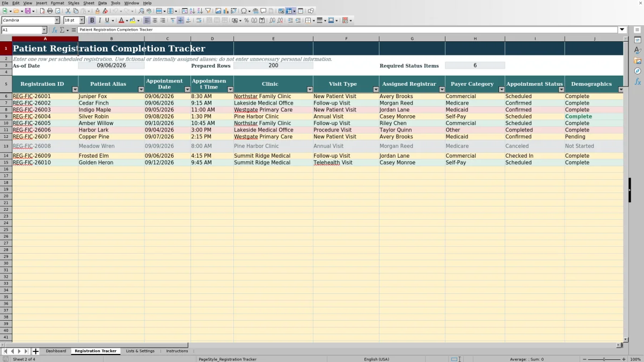Click row header 13
Screen dimensions: 644x362
tap(6, 146)
